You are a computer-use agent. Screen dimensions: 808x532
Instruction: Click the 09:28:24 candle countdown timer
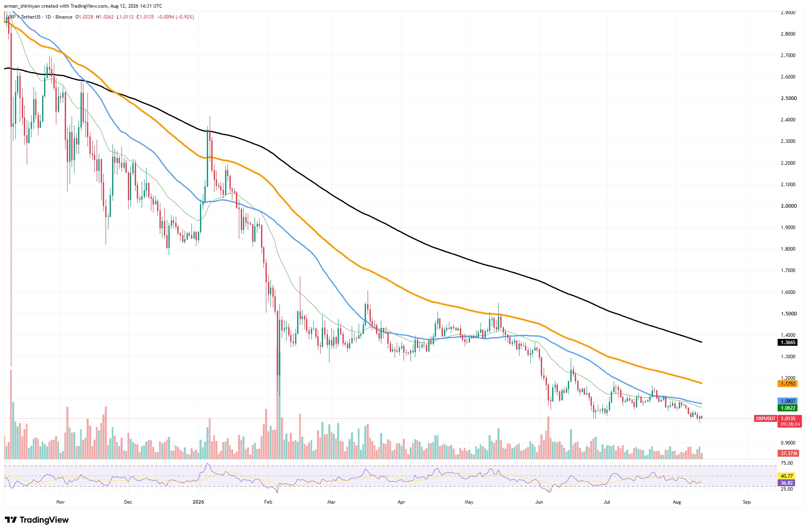[789, 424]
